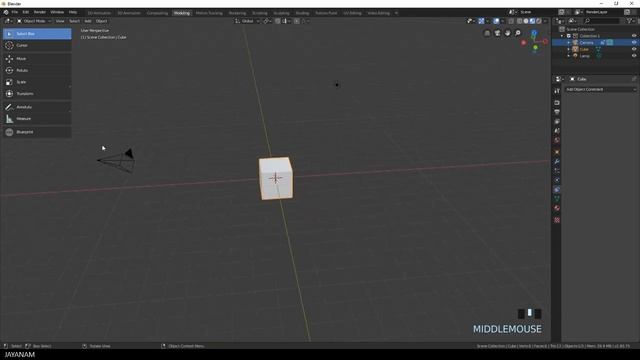The image size is (640, 360).
Task: Open the viewport Object menu
Action: 101,21
